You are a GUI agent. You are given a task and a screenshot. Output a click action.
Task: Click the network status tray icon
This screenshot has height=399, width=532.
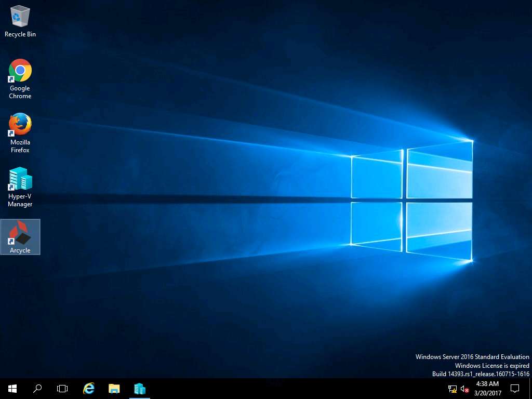click(x=453, y=389)
